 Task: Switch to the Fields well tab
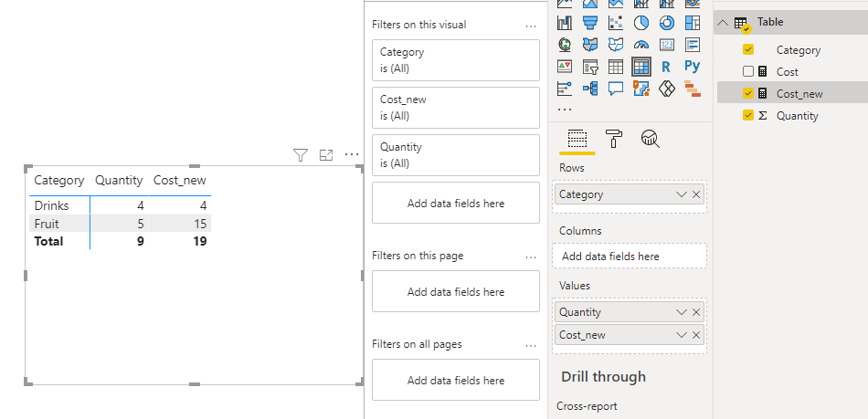[x=577, y=140]
